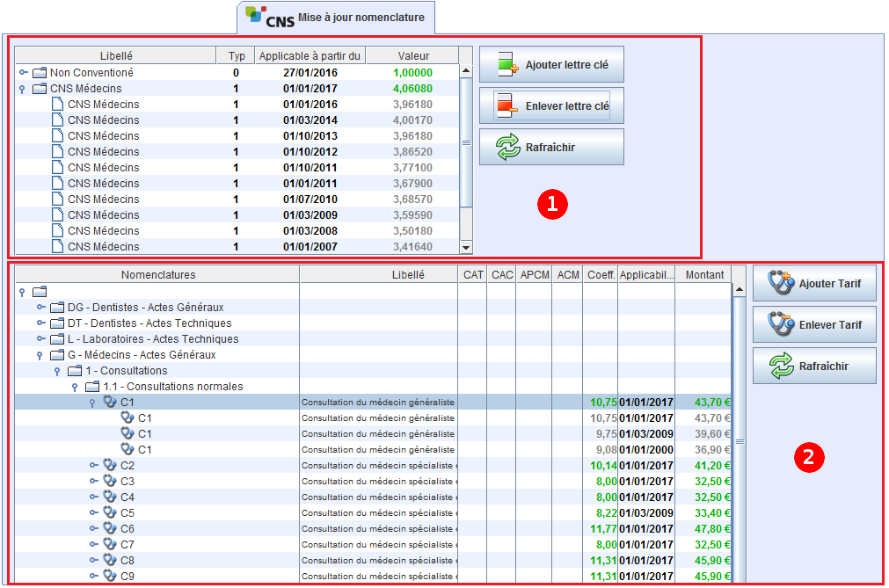The image size is (889, 588).
Task: Expand DT - Dentistes - Actes Techniques node
Action: 40,323
